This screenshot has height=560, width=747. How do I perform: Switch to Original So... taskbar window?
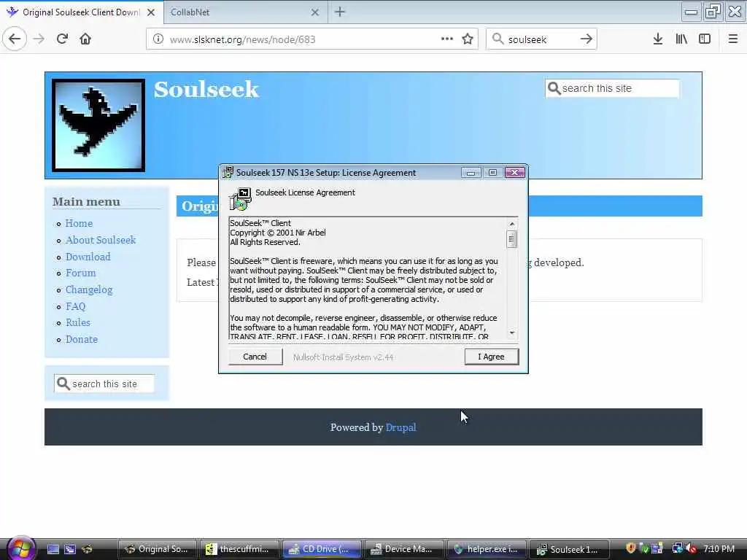tap(157, 549)
